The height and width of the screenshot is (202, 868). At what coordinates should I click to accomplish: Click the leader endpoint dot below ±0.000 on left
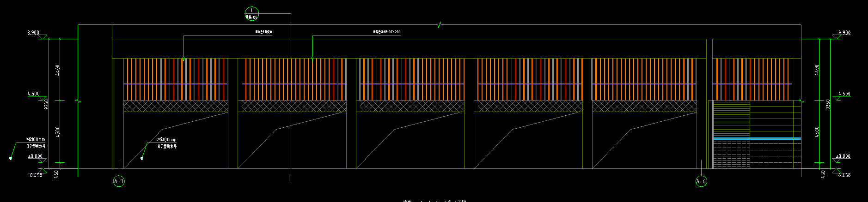click(11, 158)
